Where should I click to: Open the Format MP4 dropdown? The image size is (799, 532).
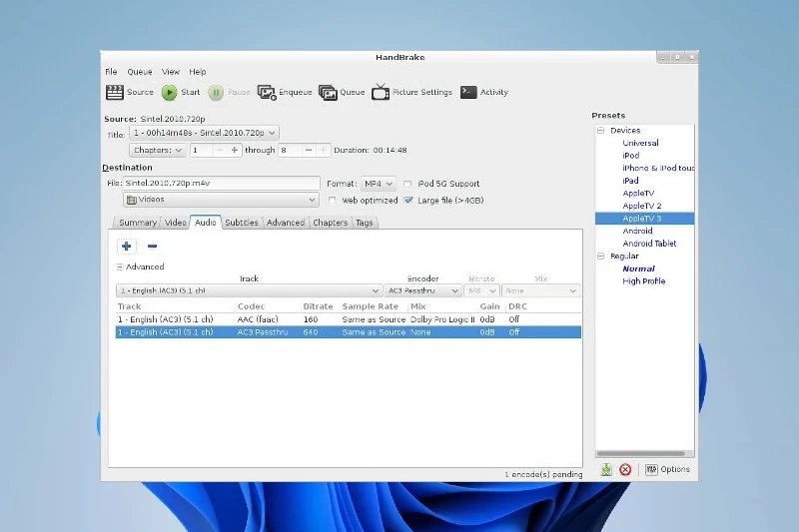379,184
